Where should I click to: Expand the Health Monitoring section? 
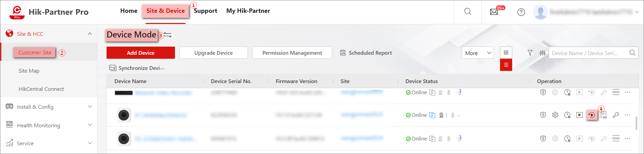coord(90,125)
